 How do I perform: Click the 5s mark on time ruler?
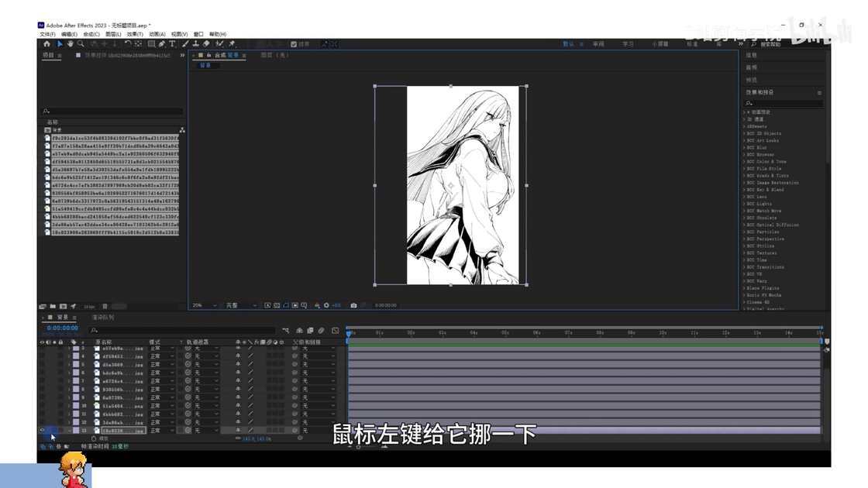[x=505, y=333]
